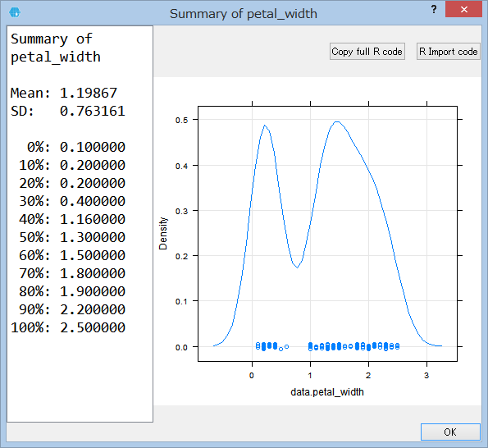Select the SD: 0.763161 line
Viewport: 488px width, 448px height.
[68, 111]
